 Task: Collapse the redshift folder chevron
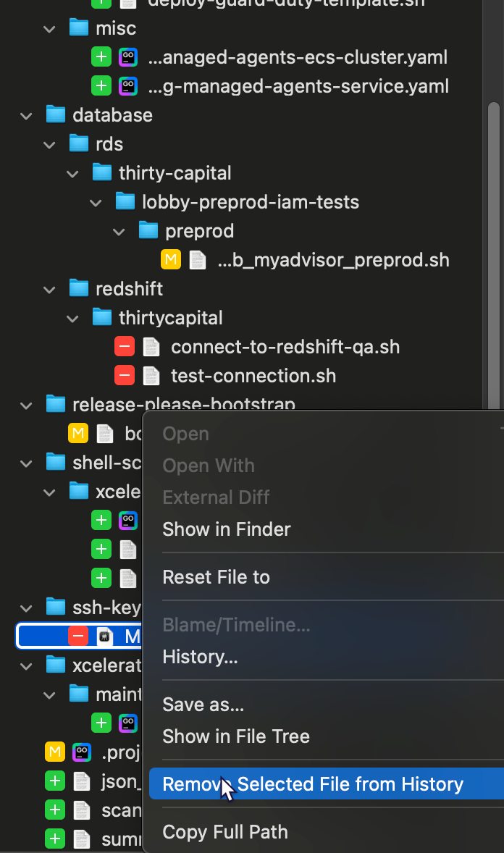(50, 289)
